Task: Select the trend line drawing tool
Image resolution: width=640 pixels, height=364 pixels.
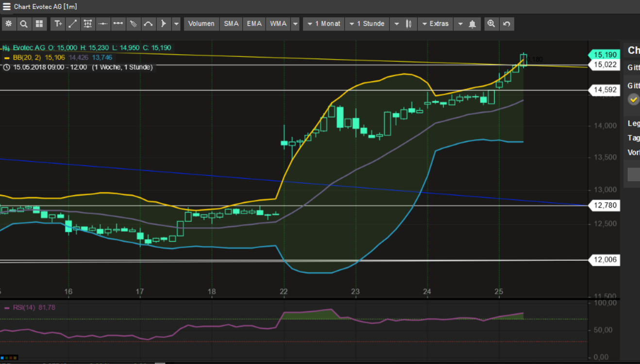Action: click(72, 24)
